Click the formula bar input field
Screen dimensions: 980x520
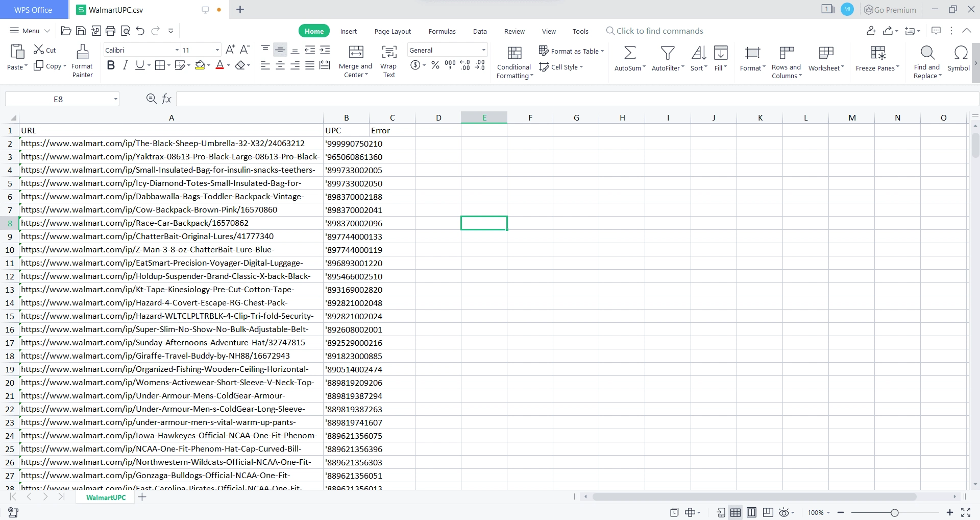click(x=577, y=99)
